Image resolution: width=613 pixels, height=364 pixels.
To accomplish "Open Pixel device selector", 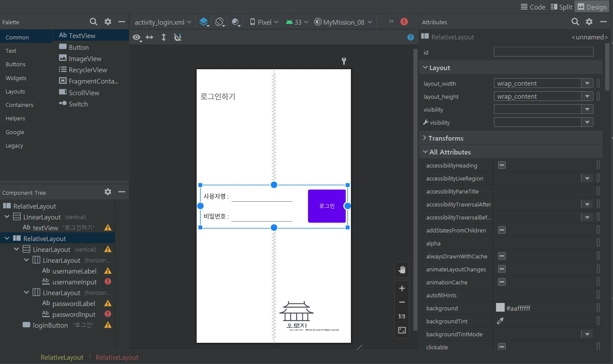I will (x=264, y=22).
